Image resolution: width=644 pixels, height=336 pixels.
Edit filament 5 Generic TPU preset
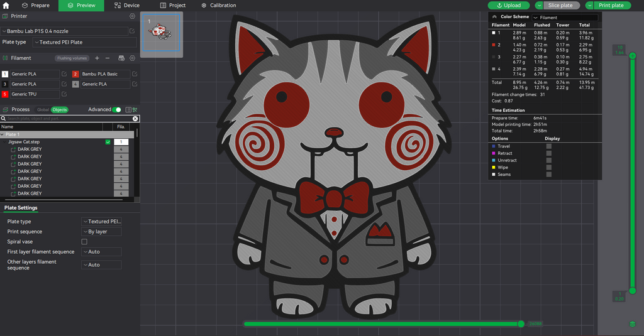[x=64, y=94]
